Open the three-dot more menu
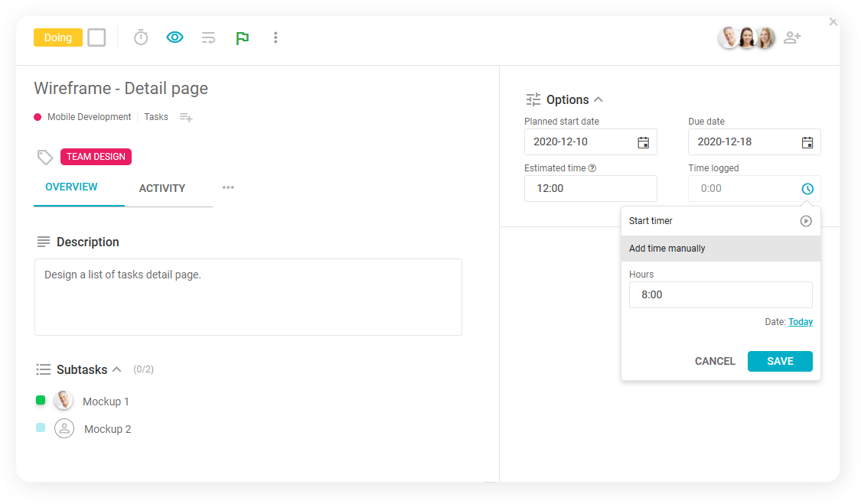This screenshot has width=861, height=504. [x=276, y=37]
